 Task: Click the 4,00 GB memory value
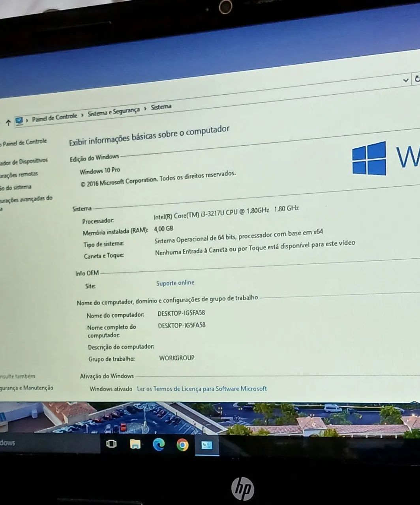164,229
